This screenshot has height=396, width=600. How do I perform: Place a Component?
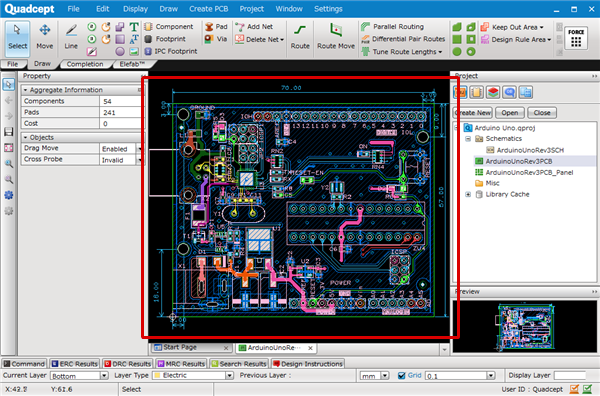169,27
